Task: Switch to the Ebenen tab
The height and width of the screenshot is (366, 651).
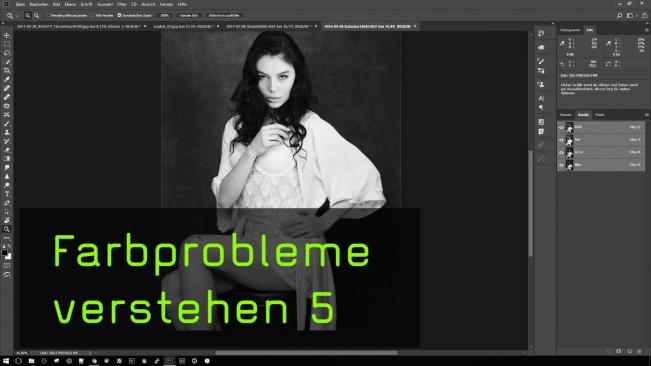Action: tap(566, 115)
